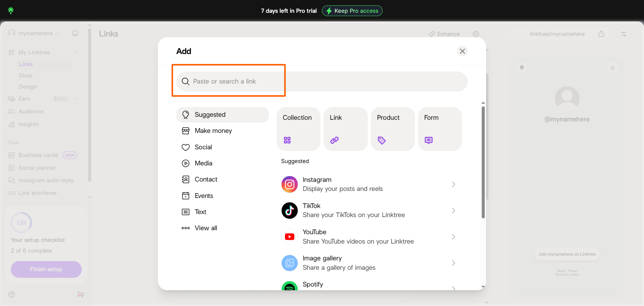Open Shop in the sidebar
Screen dimensions: 644x306
tap(26, 75)
